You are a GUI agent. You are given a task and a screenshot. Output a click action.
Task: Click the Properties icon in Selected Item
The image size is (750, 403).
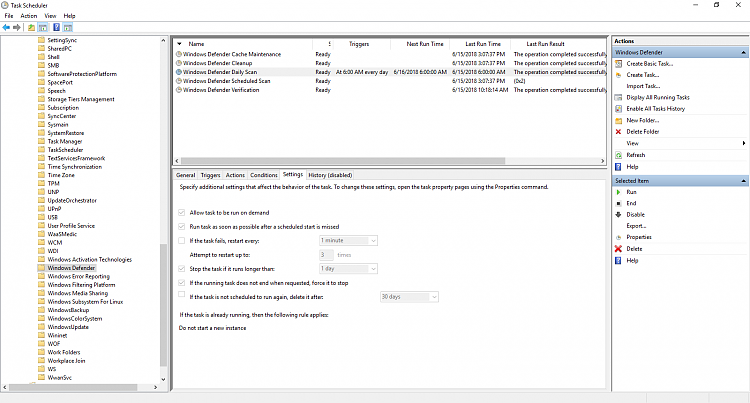[x=618, y=237]
